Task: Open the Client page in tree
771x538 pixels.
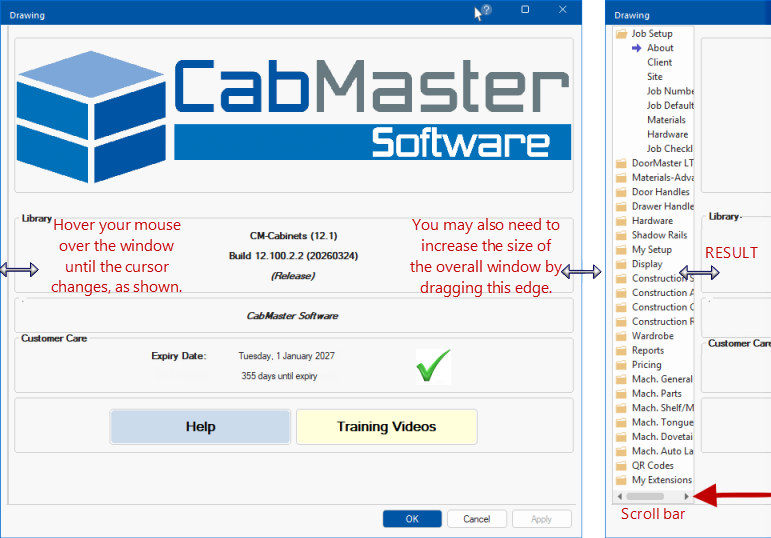Action: pos(659,62)
